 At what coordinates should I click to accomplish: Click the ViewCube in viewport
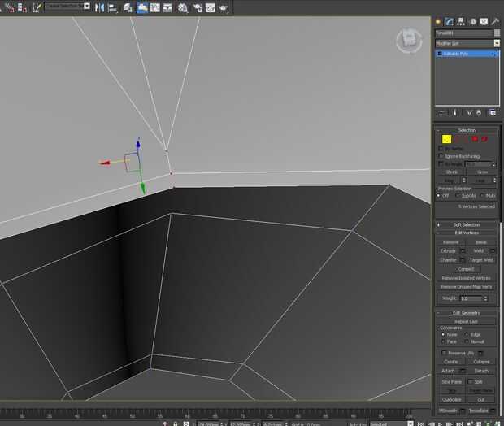click(409, 41)
